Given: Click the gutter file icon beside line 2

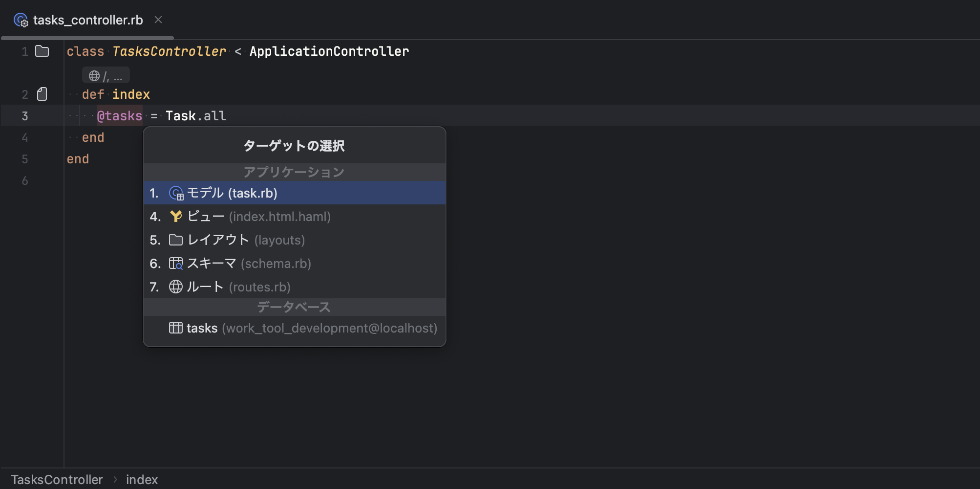Looking at the screenshot, I should pyautogui.click(x=42, y=94).
